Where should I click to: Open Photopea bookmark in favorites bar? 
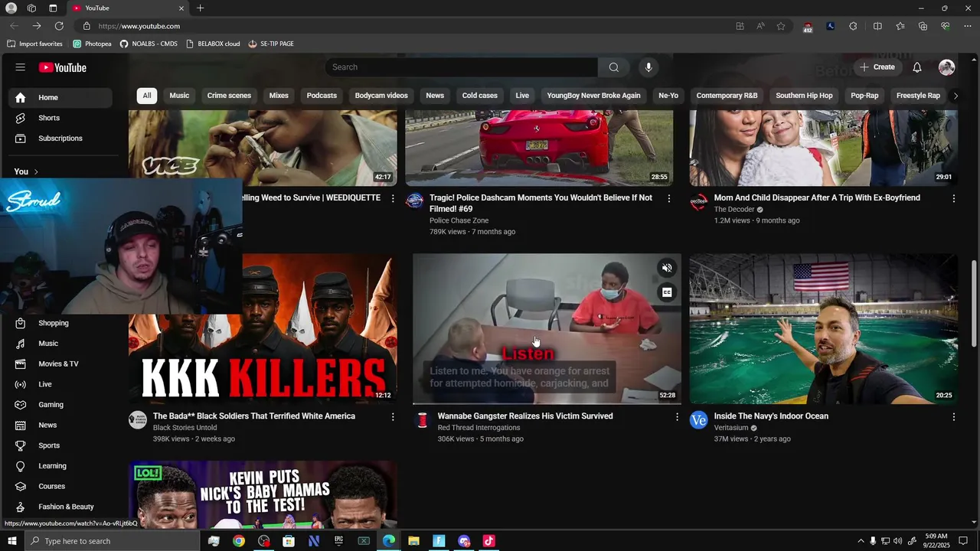92,44
